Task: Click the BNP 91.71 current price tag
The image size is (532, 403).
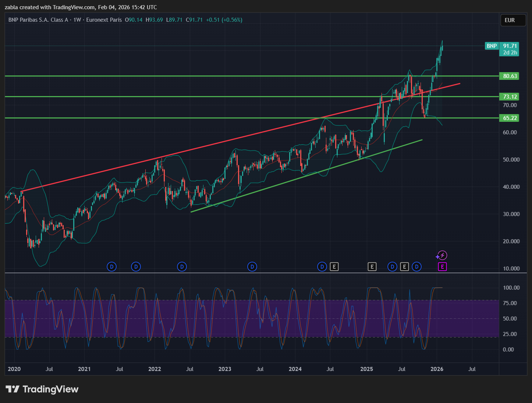Action: [x=502, y=46]
